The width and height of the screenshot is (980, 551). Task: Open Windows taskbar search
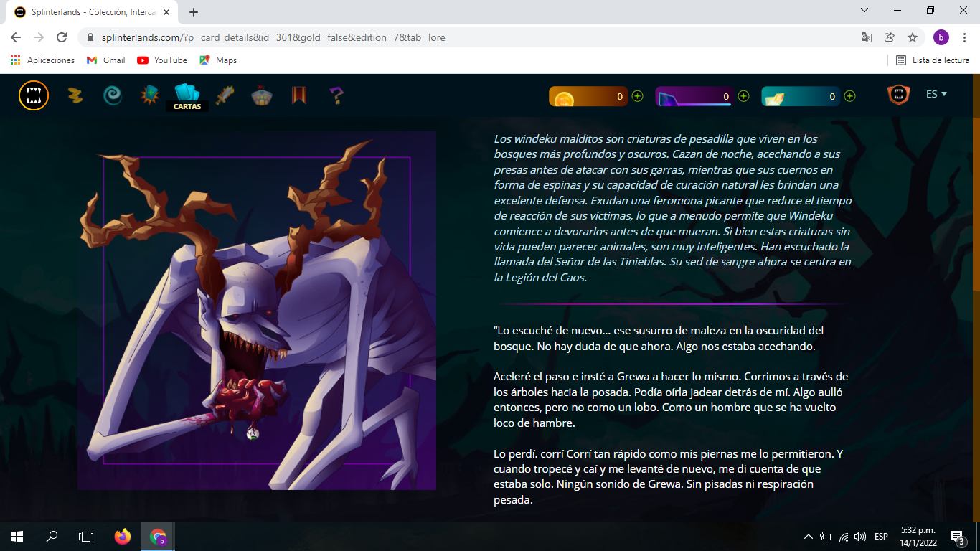pyautogui.click(x=52, y=537)
